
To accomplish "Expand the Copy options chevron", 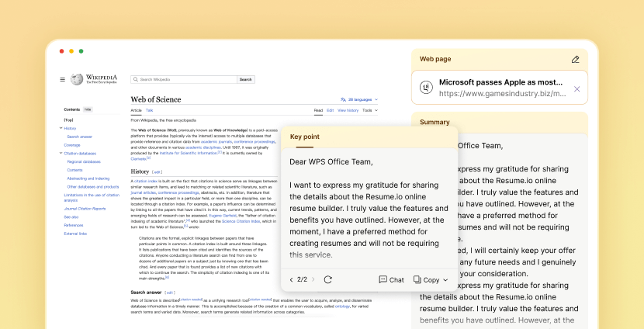I will point(445,280).
